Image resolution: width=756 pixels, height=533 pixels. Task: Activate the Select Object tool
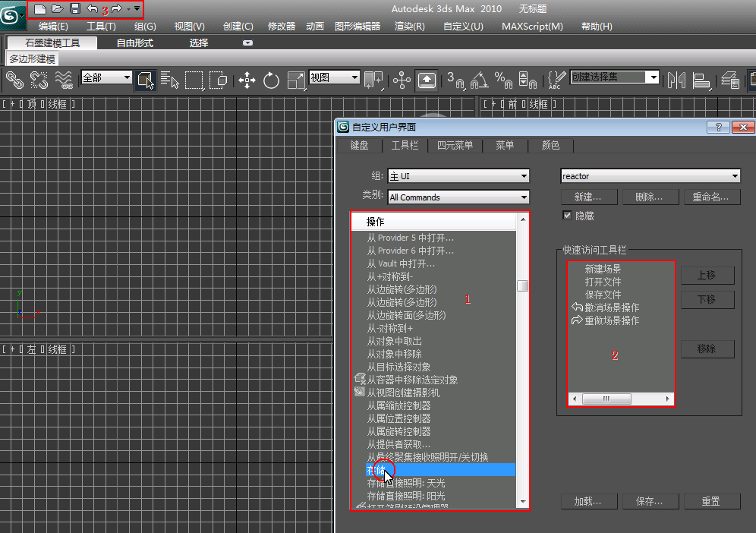click(146, 80)
